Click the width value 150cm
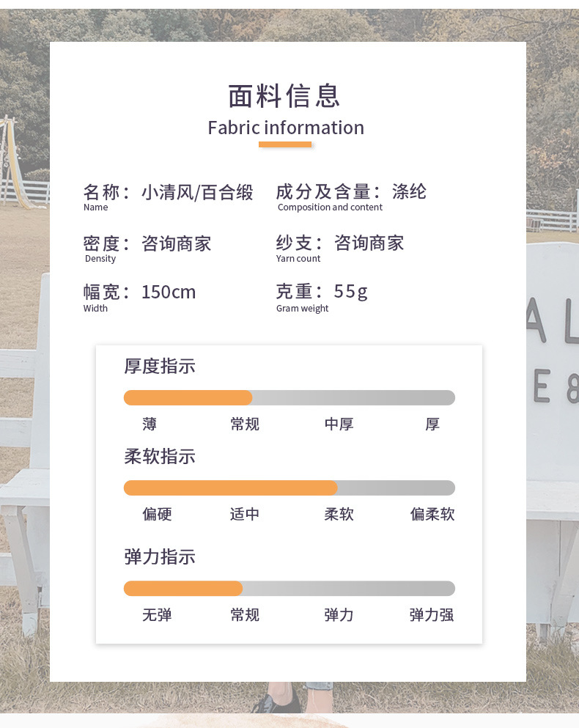Image resolution: width=579 pixels, height=728 pixels. (x=169, y=293)
